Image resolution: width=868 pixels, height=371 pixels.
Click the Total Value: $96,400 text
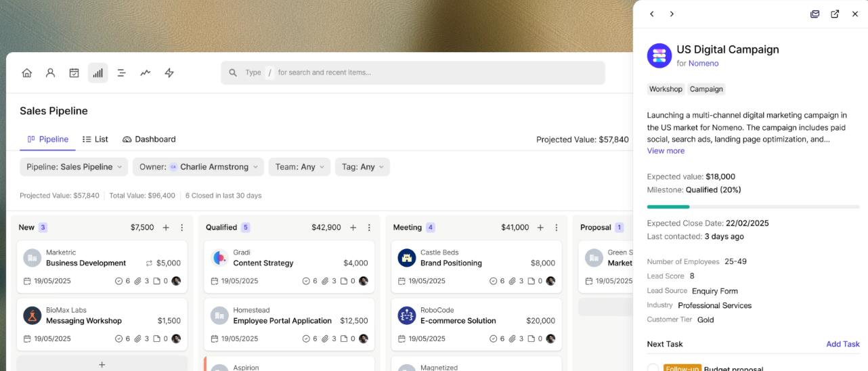click(142, 196)
